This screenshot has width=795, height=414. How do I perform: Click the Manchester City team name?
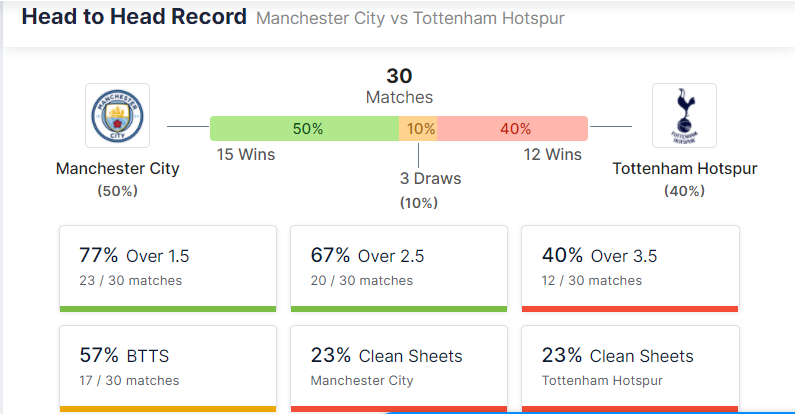[x=118, y=168]
